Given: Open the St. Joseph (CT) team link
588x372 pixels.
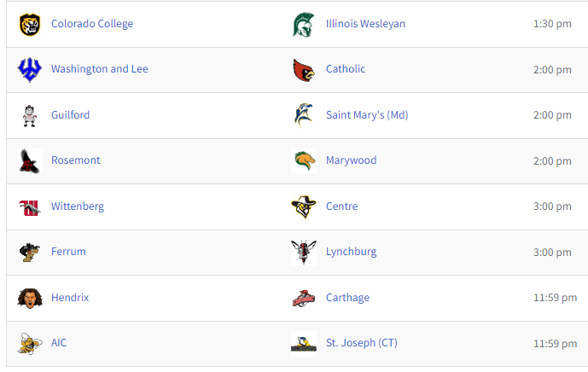Looking at the screenshot, I should (x=362, y=343).
